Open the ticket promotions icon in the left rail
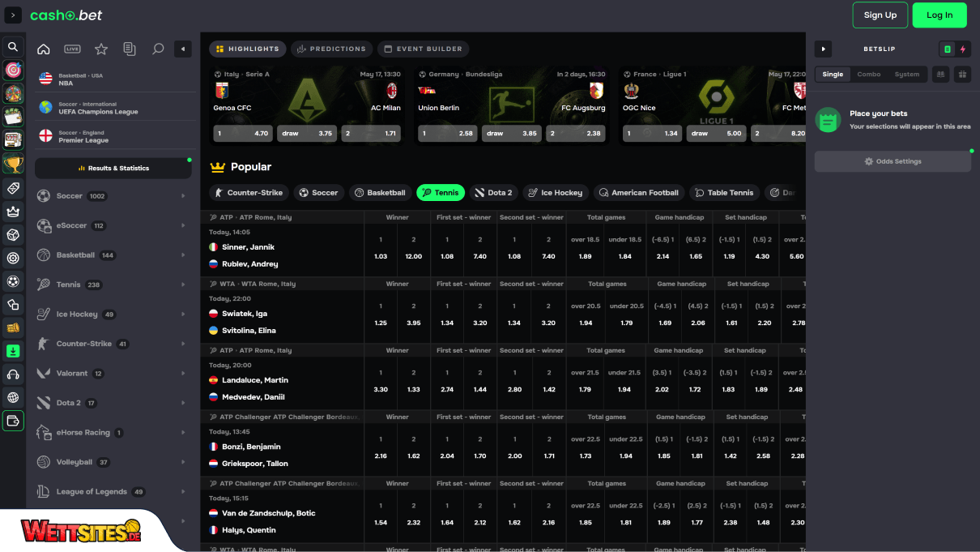 coord(13,188)
